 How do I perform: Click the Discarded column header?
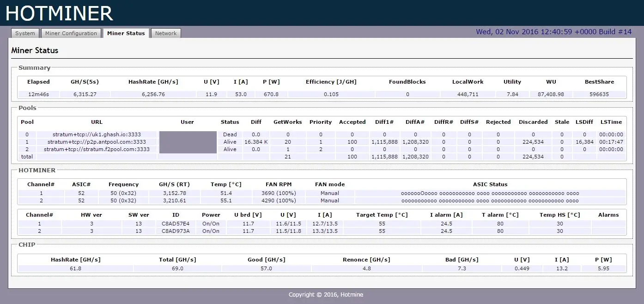(x=533, y=122)
